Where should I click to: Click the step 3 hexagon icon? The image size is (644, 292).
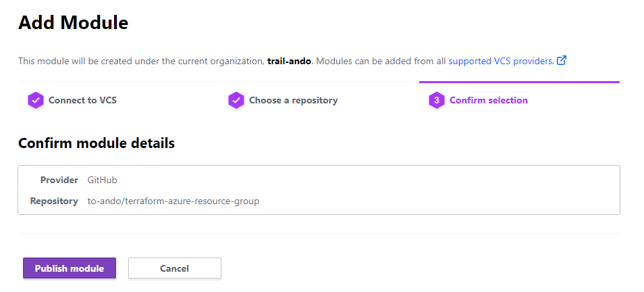(x=437, y=100)
